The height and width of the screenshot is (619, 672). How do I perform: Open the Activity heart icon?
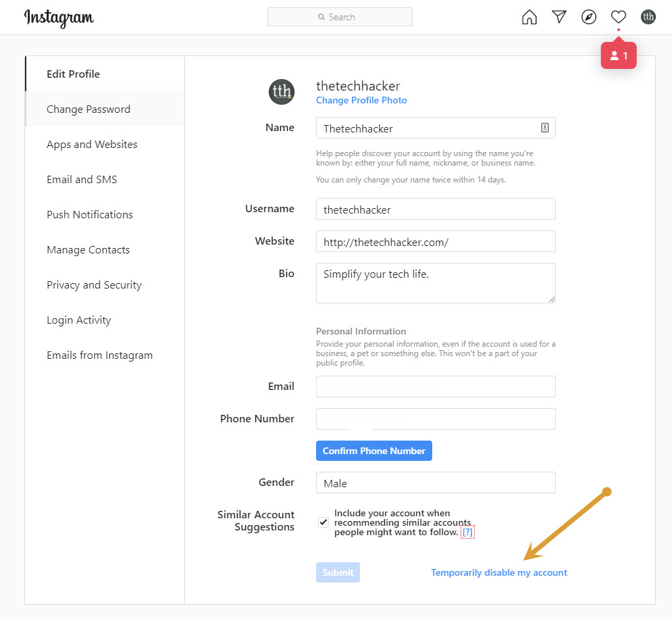coord(619,17)
